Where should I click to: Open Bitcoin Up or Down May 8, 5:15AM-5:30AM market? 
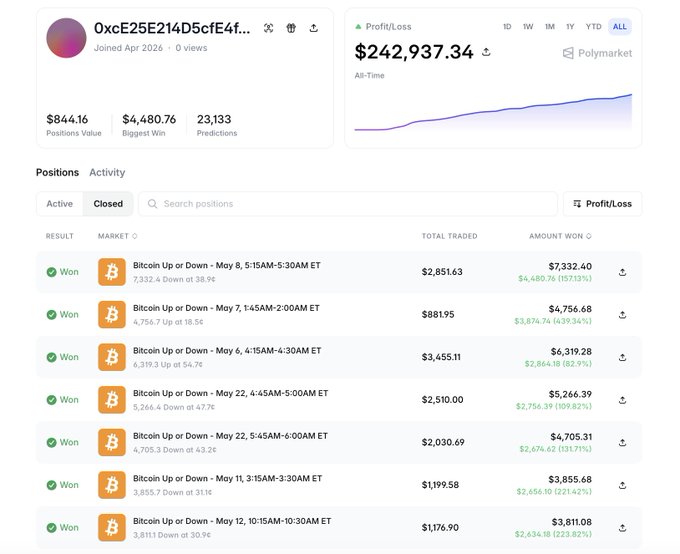226,265
